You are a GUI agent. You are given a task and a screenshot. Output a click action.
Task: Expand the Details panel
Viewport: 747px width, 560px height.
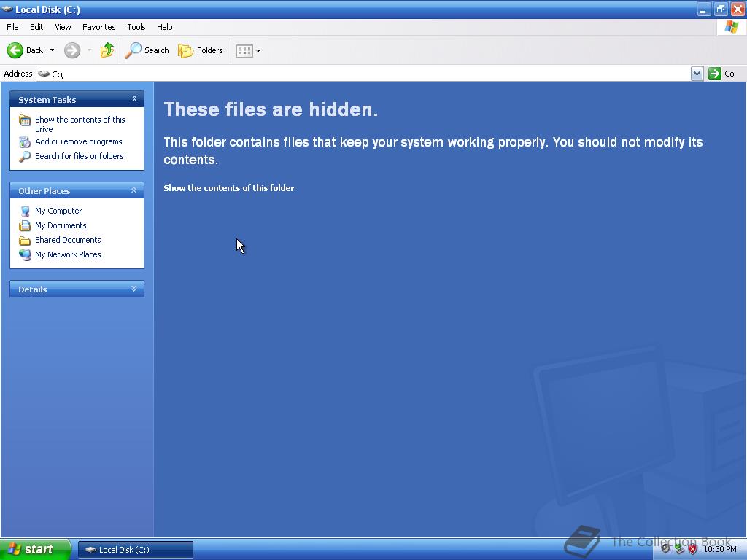point(134,289)
